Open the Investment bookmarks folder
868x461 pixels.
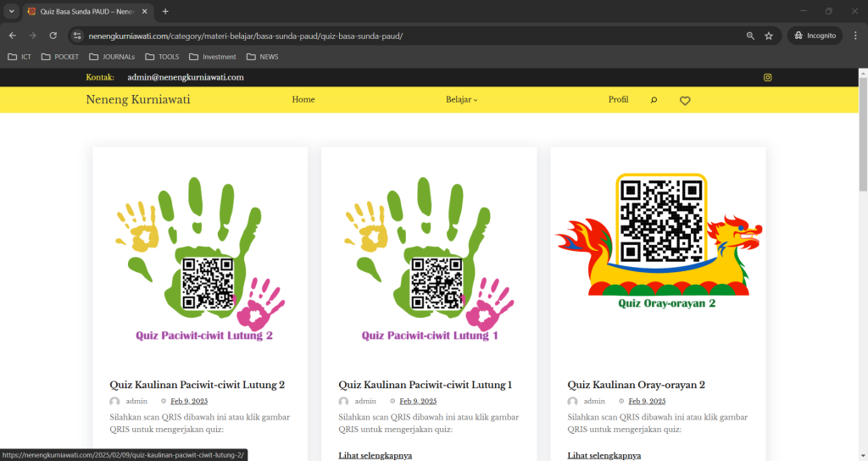pos(213,57)
